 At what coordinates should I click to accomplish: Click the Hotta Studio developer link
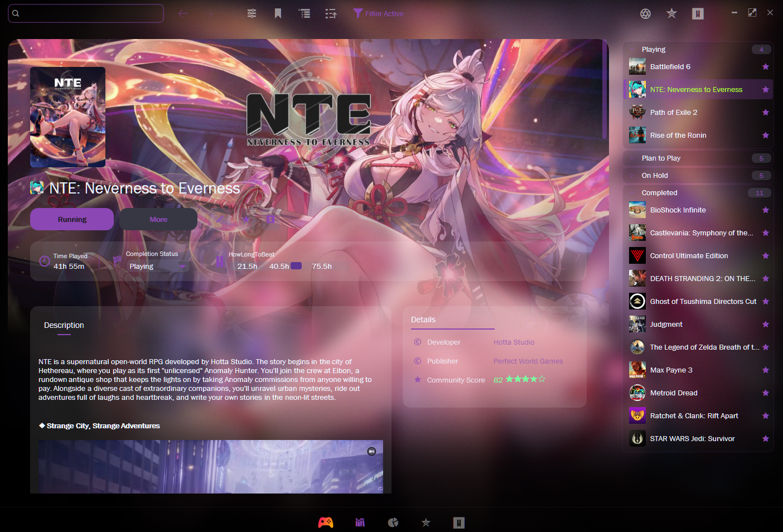coord(514,342)
